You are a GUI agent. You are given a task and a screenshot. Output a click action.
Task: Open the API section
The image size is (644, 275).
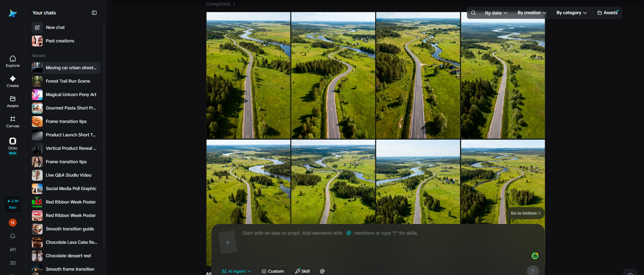[x=13, y=249]
